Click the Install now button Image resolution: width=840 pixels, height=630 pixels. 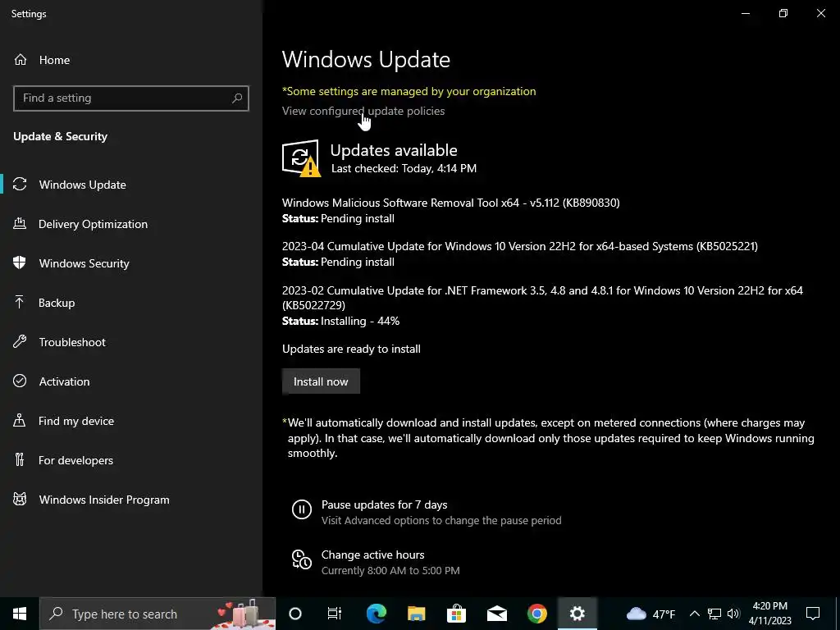click(321, 381)
